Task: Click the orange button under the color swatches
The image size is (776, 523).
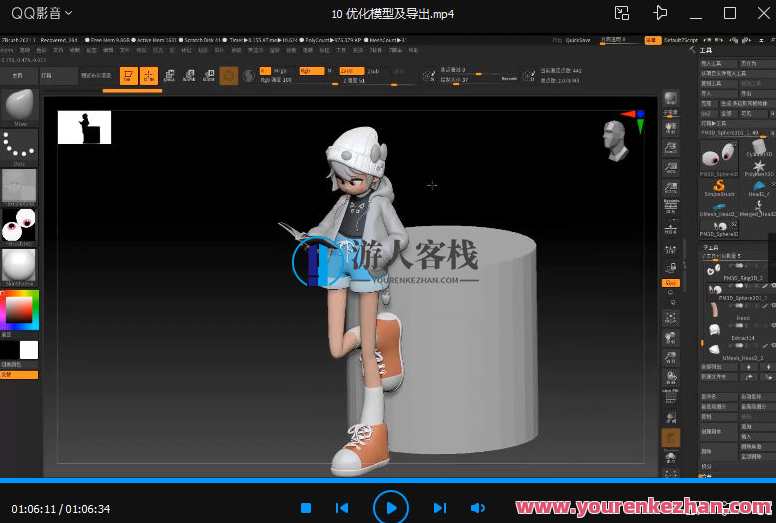Action: pyautogui.click(x=19, y=375)
